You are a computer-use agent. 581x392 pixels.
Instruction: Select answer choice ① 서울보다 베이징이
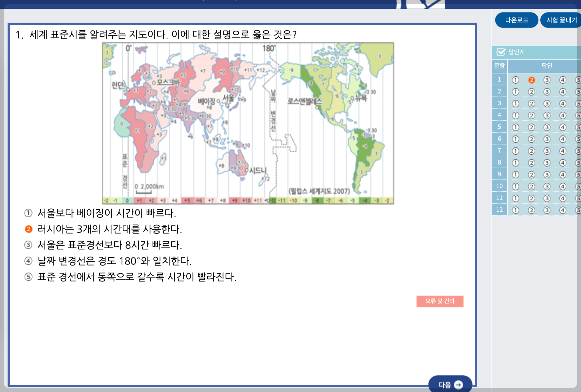click(x=28, y=213)
